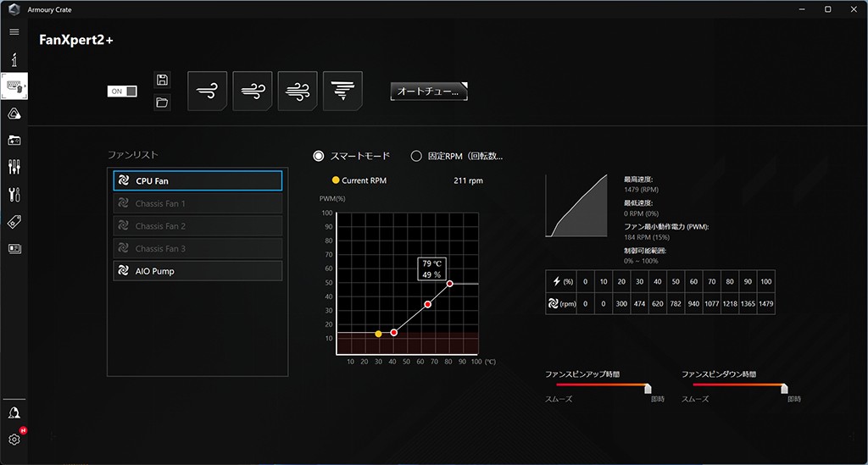The height and width of the screenshot is (465, 868).
Task: Click the save profile floppy disk icon
Action: pyautogui.click(x=162, y=80)
